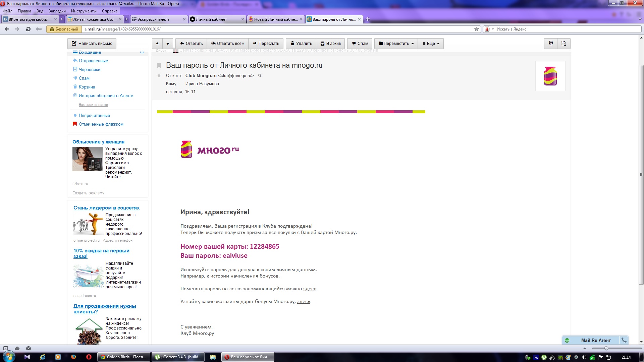Screen dimensions: 644x362
Task: Open next message with down arrow
Action: click(x=168, y=44)
